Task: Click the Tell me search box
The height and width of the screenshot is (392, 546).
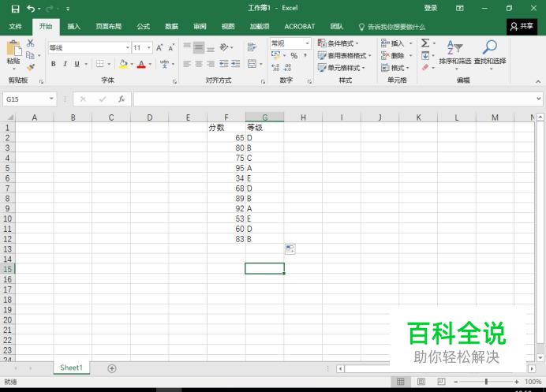Action: [392, 27]
